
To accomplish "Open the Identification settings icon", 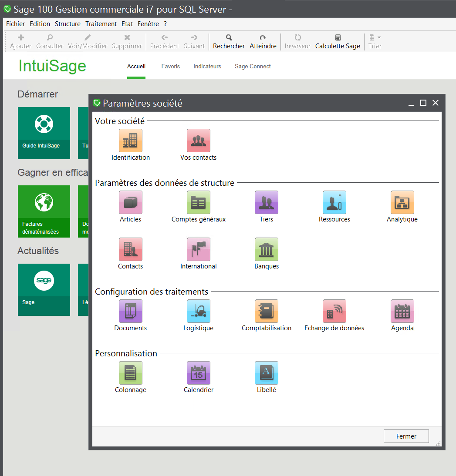I will click(x=130, y=141).
